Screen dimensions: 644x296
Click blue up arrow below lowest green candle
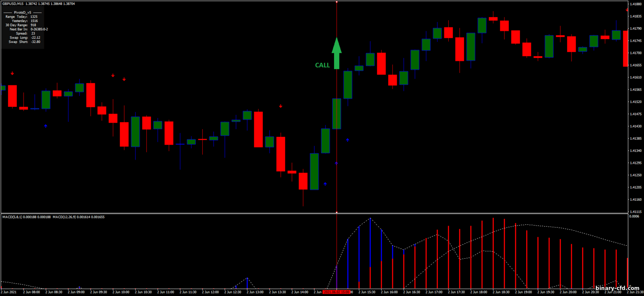tap(325, 184)
